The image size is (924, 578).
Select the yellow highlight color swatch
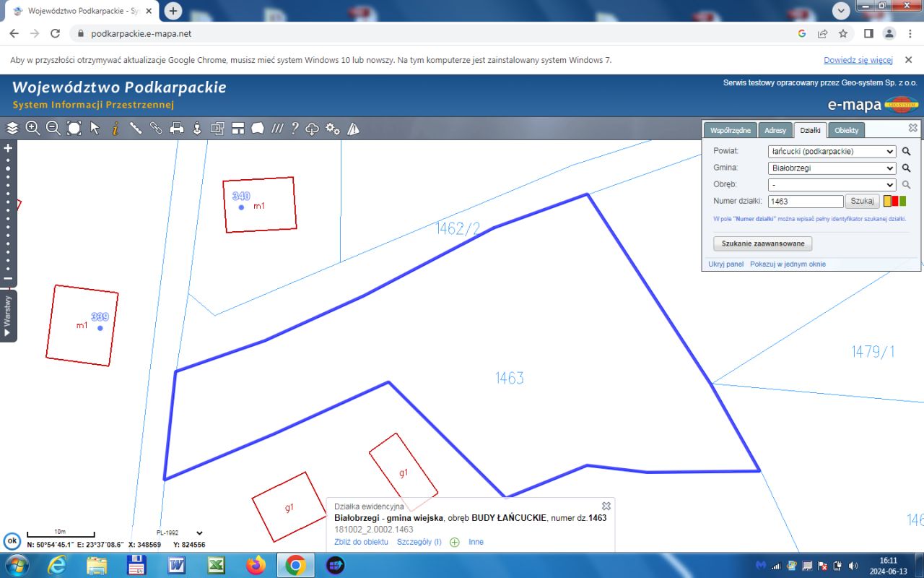coord(887,202)
